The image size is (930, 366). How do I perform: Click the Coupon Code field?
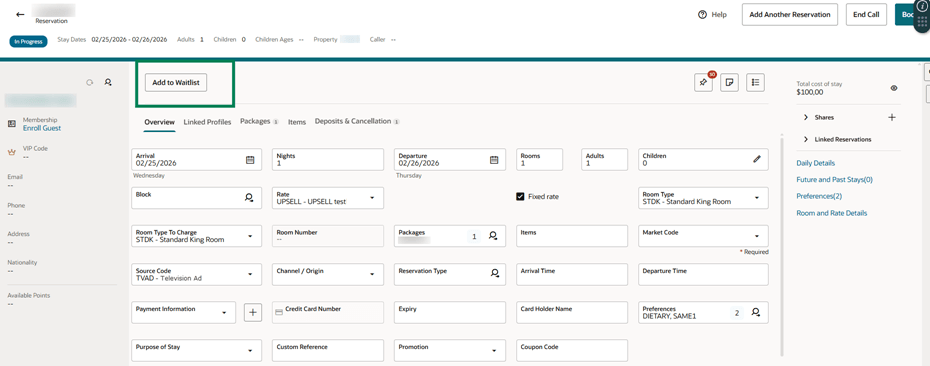point(572,350)
